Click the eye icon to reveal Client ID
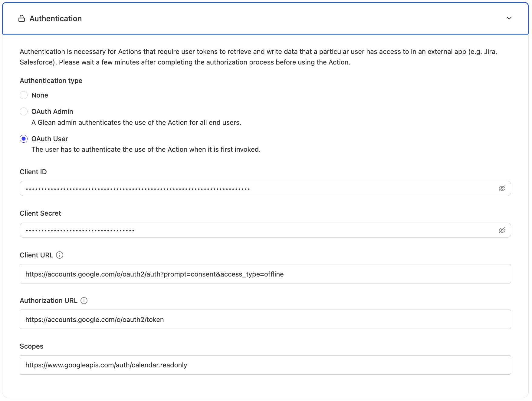The image size is (532, 401). point(502,188)
